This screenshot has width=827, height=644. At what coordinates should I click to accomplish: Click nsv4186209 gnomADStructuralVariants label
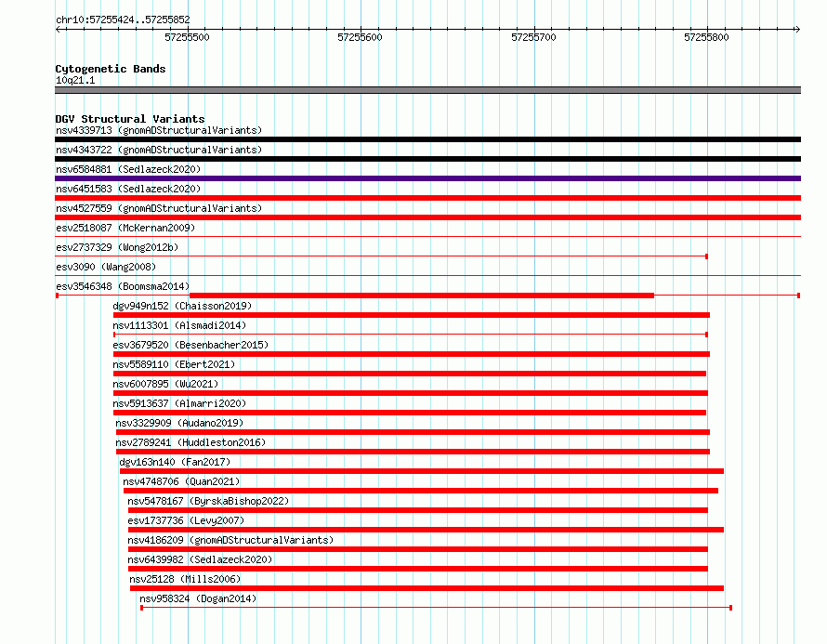click(x=230, y=540)
